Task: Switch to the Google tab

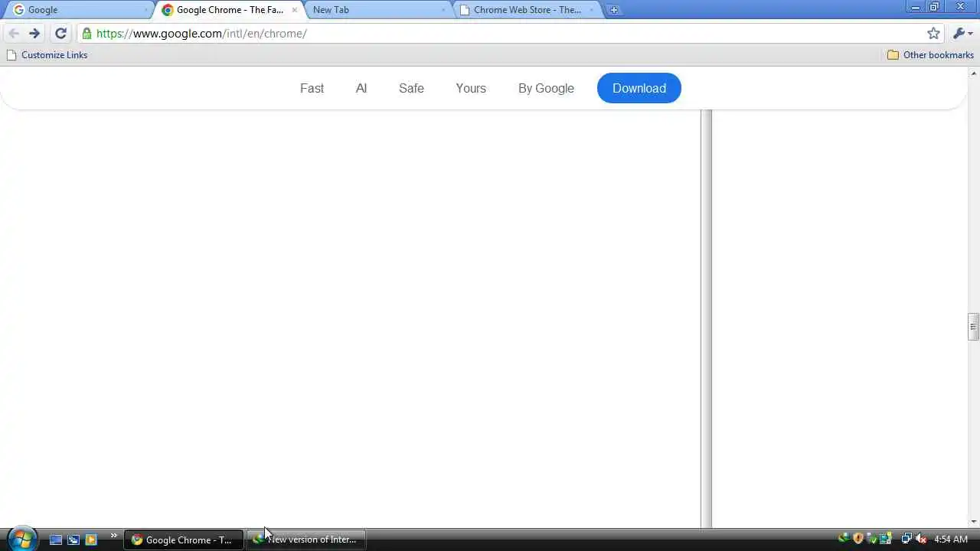Action: coord(77,10)
